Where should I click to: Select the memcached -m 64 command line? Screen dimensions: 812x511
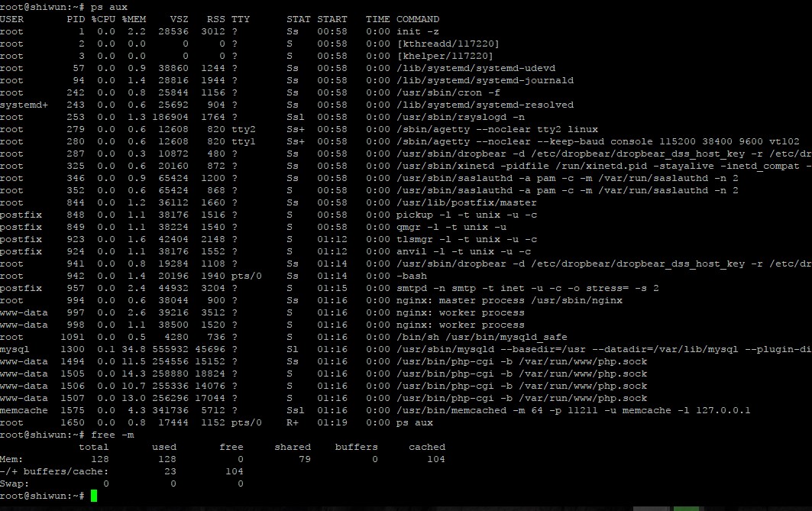coord(573,411)
